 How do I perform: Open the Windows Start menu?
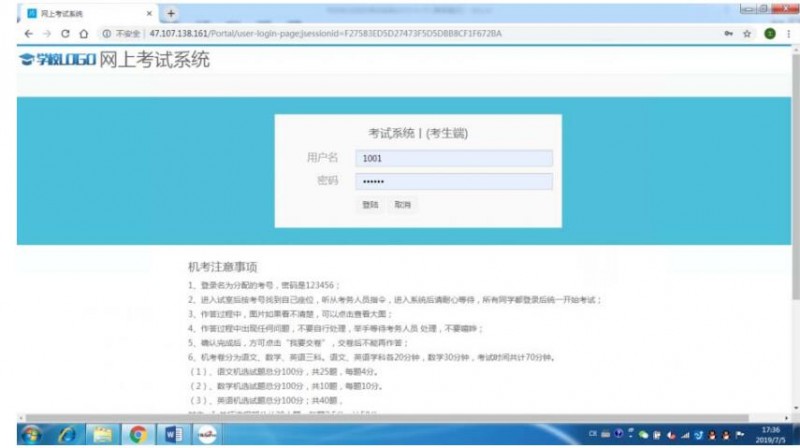pos(30,434)
